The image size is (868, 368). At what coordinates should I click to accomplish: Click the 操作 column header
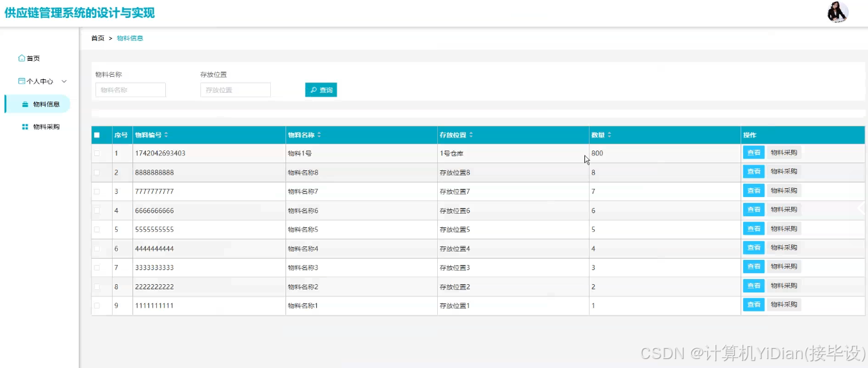750,135
